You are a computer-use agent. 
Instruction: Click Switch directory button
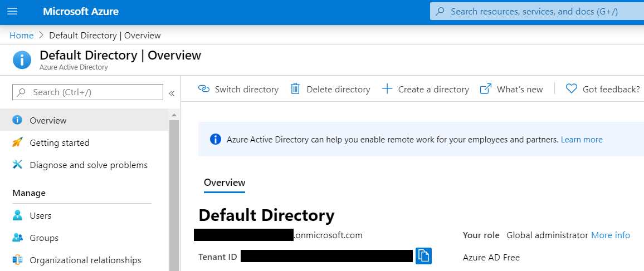point(238,89)
